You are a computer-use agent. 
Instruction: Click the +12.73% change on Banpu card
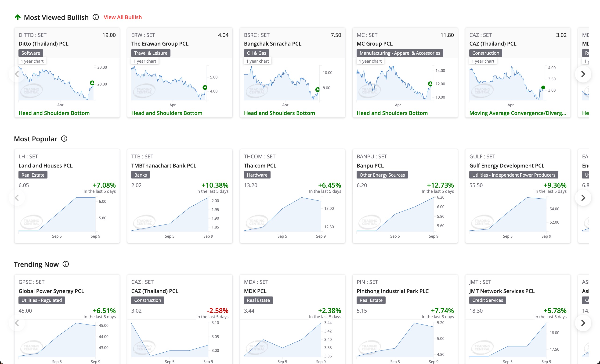[x=440, y=185]
